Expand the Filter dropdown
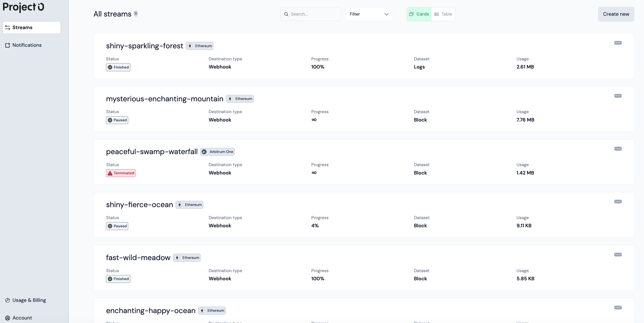The height and width of the screenshot is (323, 644). tap(369, 14)
